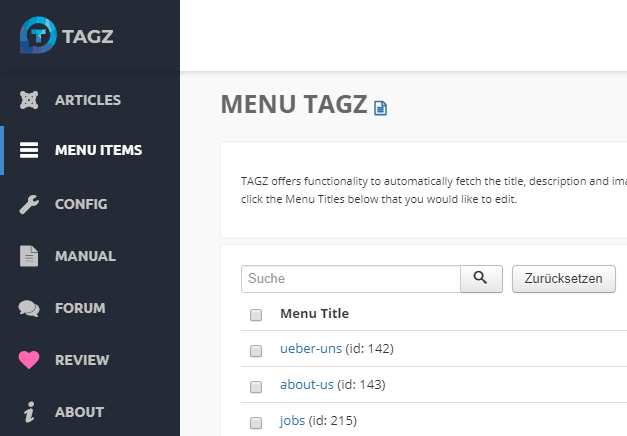
Task: Focus the Suche search input field
Action: (350, 279)
